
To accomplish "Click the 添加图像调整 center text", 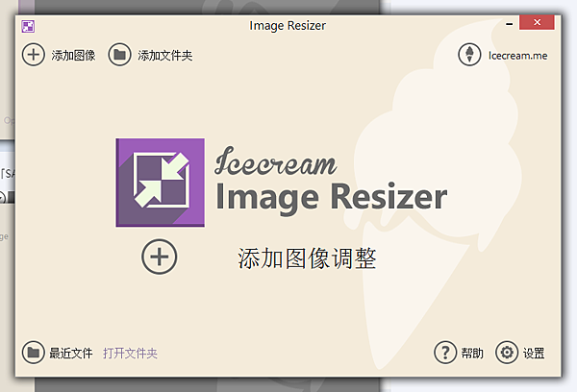I will pyautogui.click(x=307, y=258).
